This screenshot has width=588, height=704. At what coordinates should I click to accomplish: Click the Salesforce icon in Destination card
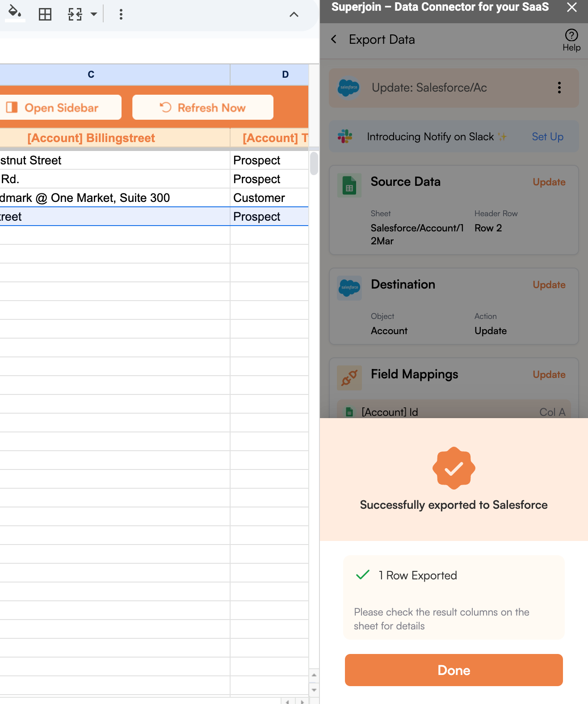[349, 288]
